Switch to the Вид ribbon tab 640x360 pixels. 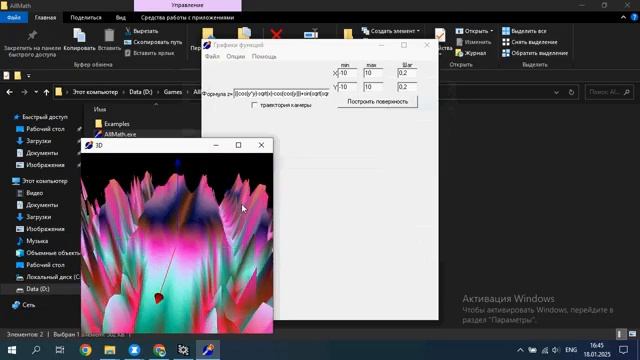point(120,18)
